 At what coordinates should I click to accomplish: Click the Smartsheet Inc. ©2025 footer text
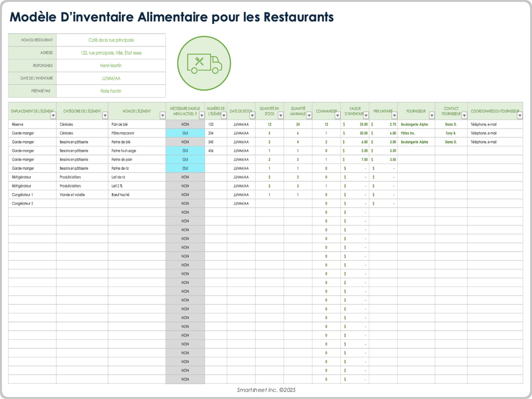tap(266, 390)
